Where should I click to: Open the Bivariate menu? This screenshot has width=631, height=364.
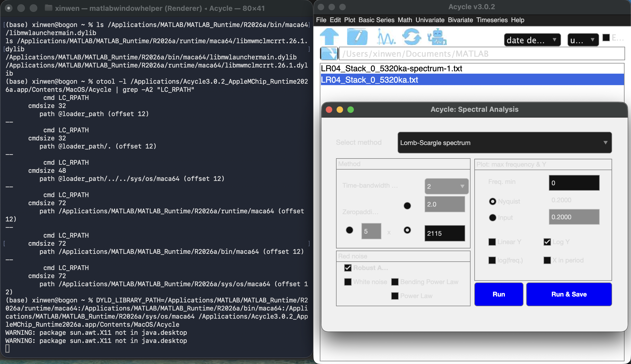(x=460, y=20)
